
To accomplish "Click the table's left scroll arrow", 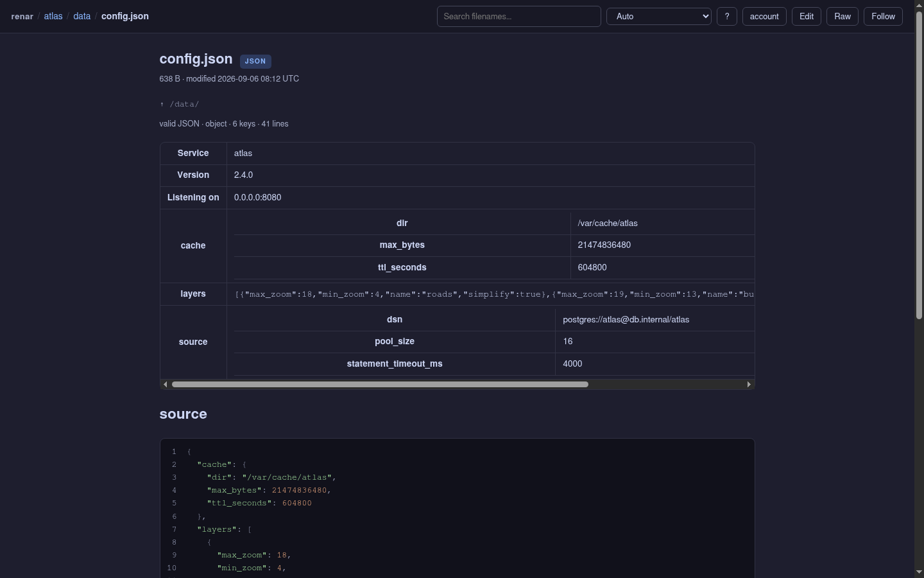I will pyautogui.click(x=166, y=385).
